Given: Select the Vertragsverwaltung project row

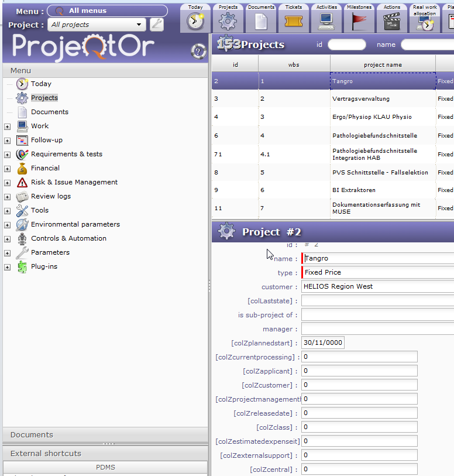Looking at the screenshot, I should click(x=360, y=99).
